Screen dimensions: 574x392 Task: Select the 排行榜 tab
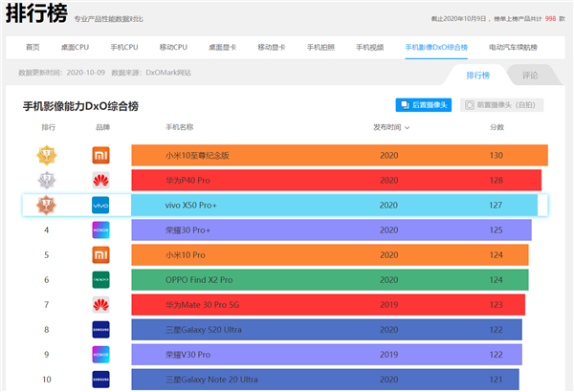coord(477,75)
